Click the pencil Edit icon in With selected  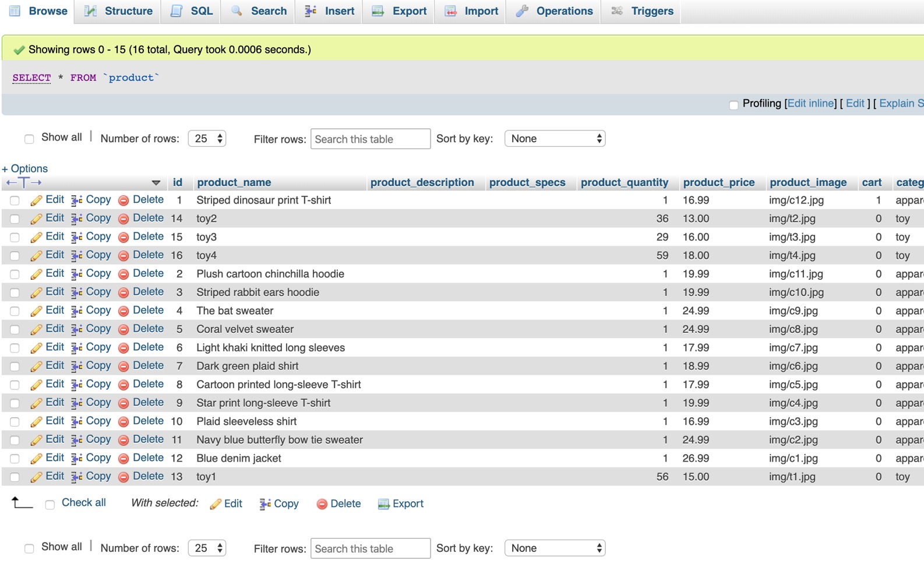(216, 504)
